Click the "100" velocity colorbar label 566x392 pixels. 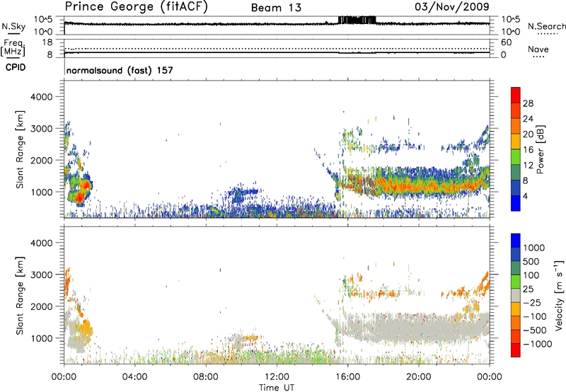coord(533,275)
